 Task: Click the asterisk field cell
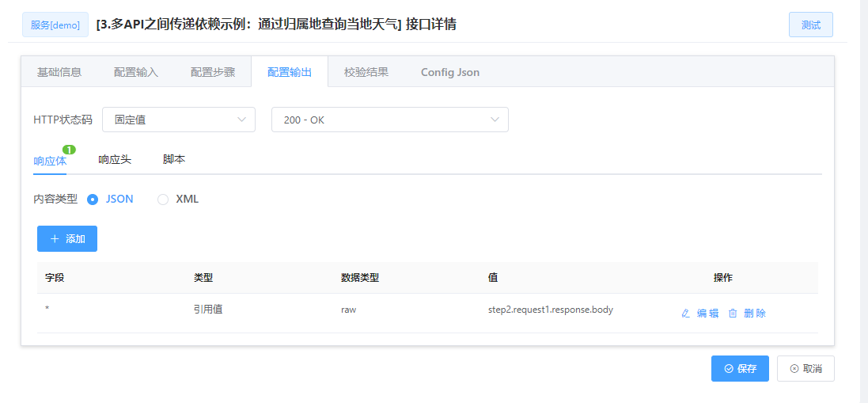[x=47, y=308]
